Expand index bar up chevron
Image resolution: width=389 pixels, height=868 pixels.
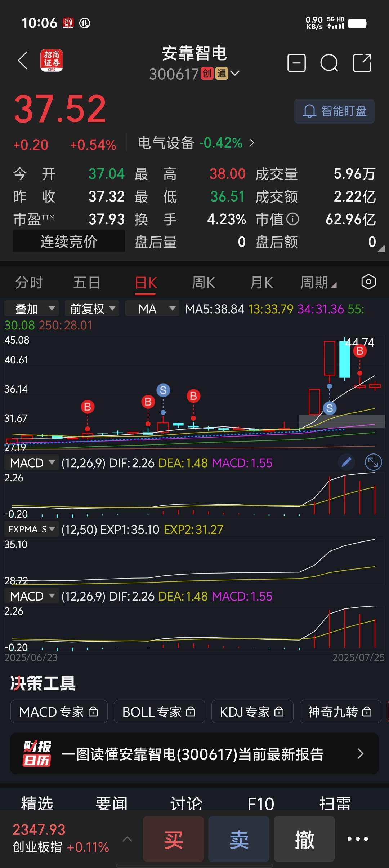[127, 839]
